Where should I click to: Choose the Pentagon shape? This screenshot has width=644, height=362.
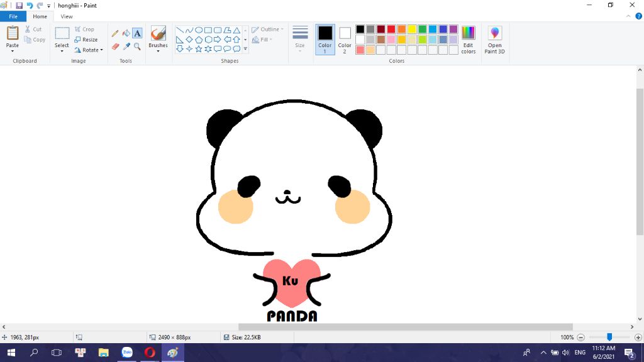(x=198, y=40)
